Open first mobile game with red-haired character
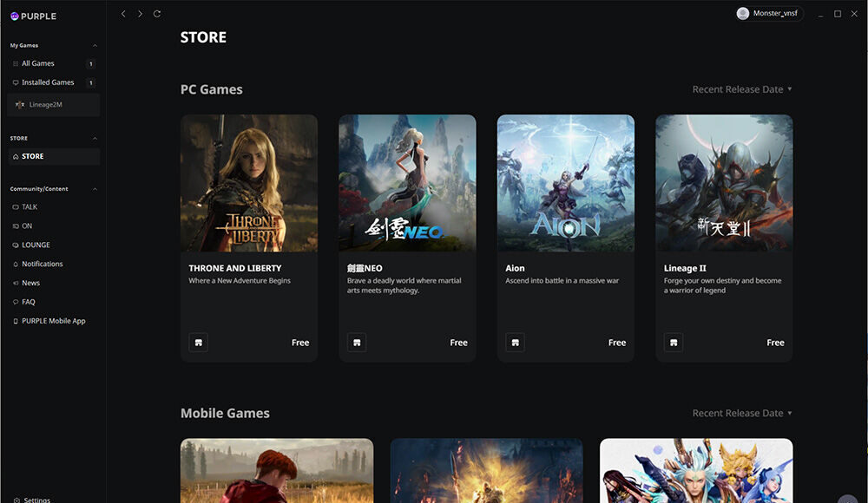 pyautogui.click(x=277, y=471)
